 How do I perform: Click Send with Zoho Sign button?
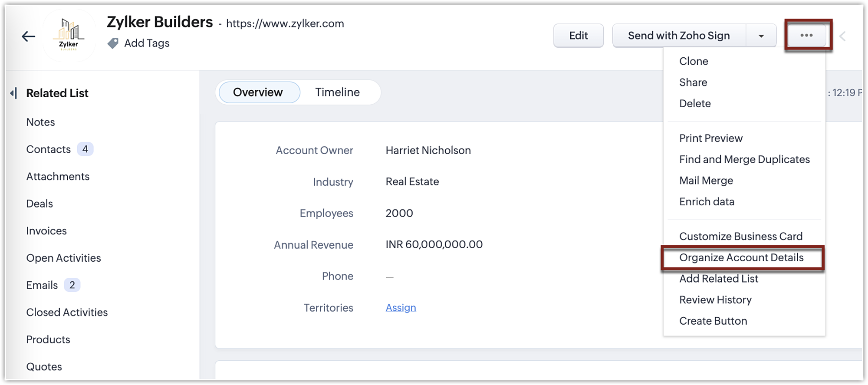point(679,36)
